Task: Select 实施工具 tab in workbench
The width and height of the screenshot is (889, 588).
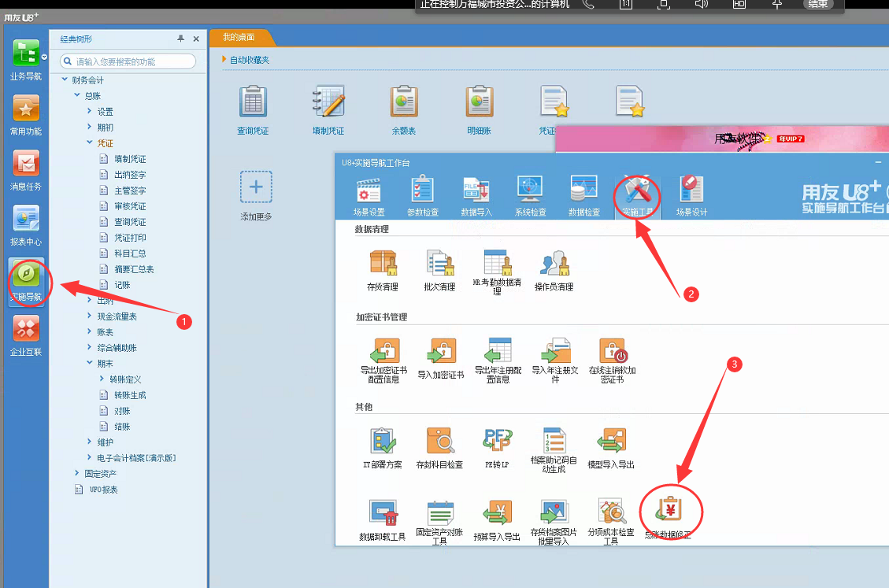Action: (x=638, y=196)
